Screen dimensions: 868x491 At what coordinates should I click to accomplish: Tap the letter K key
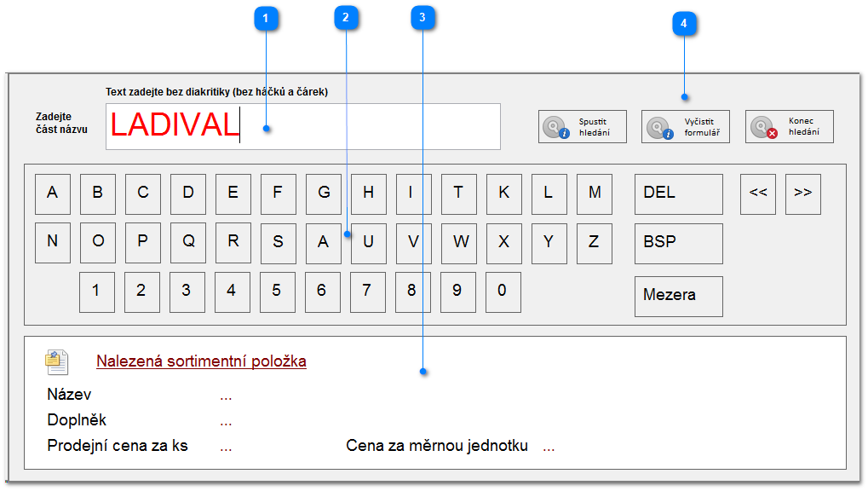pyautogui.click(x=503, y=194)
